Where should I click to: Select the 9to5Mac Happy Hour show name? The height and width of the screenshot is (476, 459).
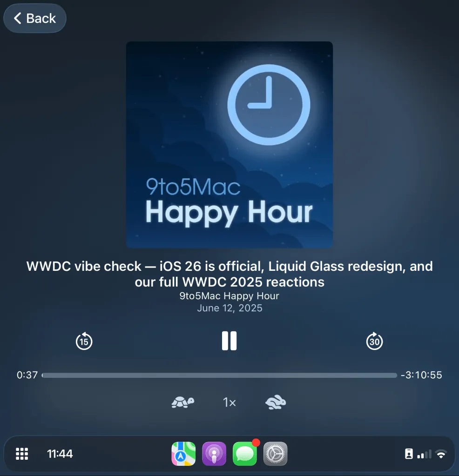point(229,296)
